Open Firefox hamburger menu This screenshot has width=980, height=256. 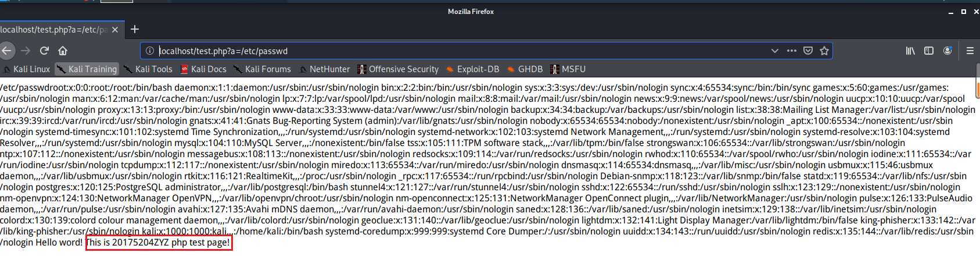click(x=970, y=51)
